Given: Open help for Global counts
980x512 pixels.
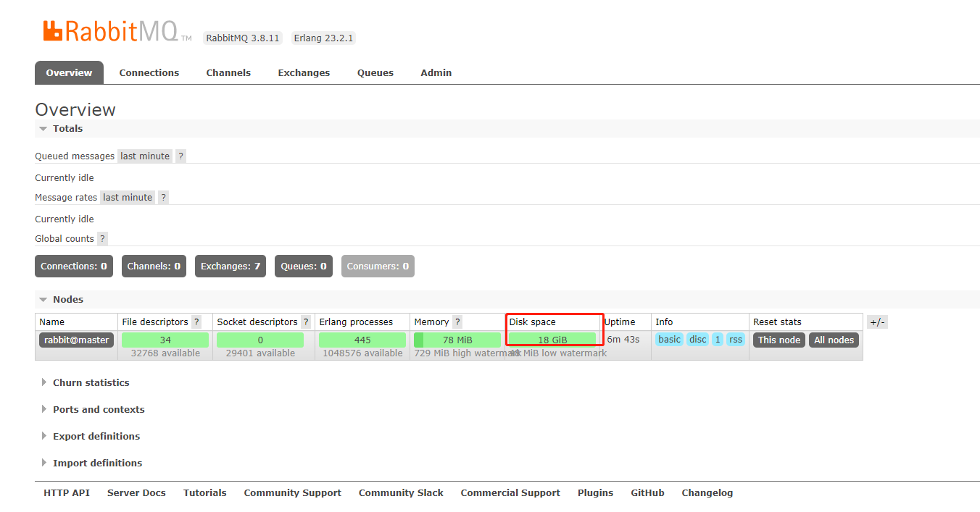Looking at the screenshot, I should click(102, 239).
